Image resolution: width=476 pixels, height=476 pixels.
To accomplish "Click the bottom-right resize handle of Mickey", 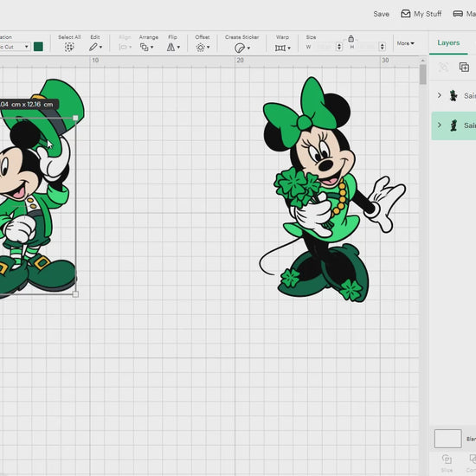I will 75,294.
